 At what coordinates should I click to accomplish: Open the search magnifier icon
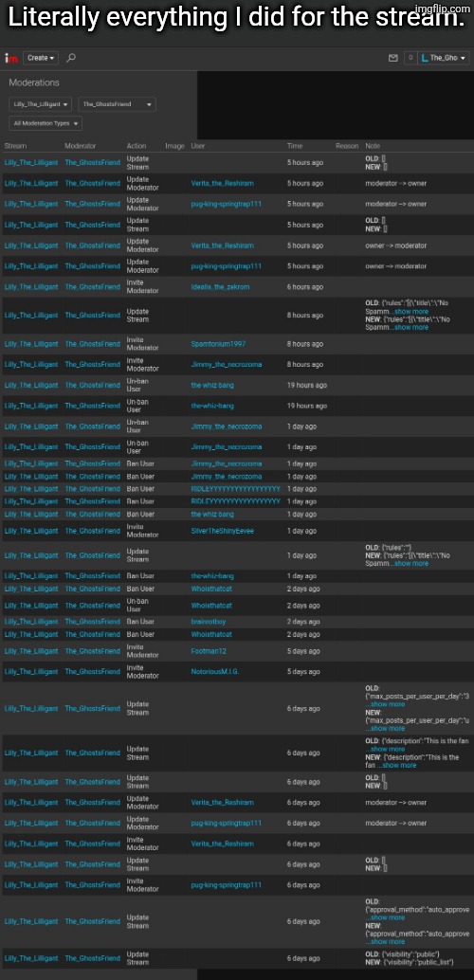[x=71, y=58]
